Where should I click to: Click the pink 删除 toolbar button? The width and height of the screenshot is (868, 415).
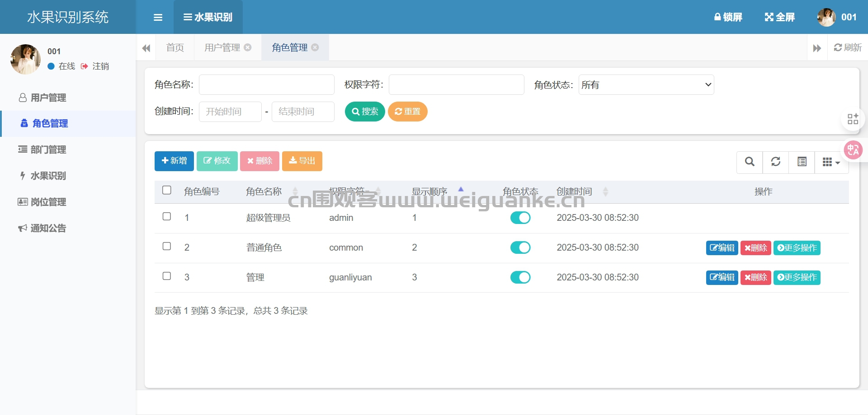[x=259, y=161]
